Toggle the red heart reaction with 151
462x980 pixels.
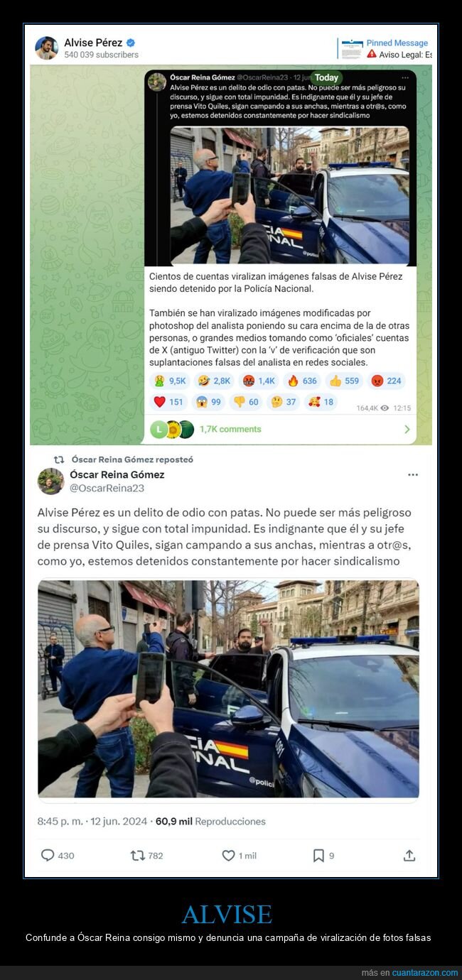point(168,402)
